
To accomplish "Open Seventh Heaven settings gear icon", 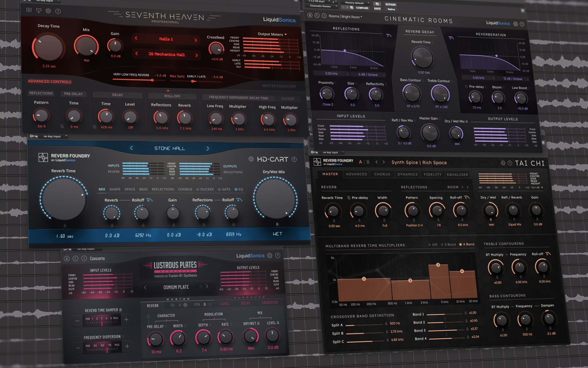I will coord(48,11).
